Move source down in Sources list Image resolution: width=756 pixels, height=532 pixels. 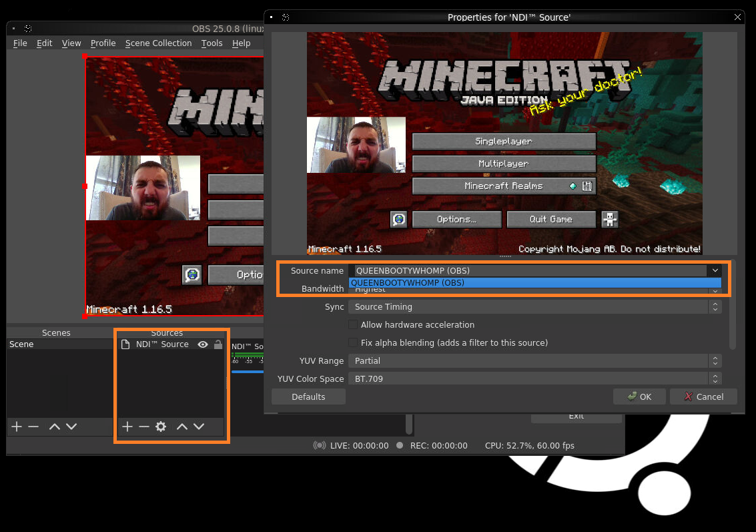[x=199, y=427]
